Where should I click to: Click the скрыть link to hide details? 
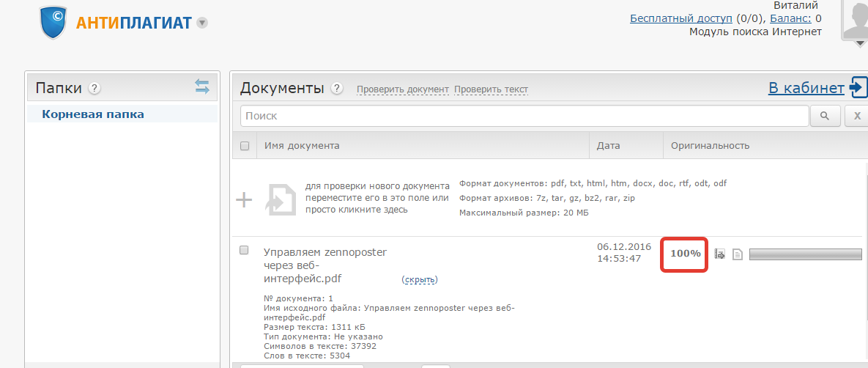pyautogui.click(x=420, y=280)
